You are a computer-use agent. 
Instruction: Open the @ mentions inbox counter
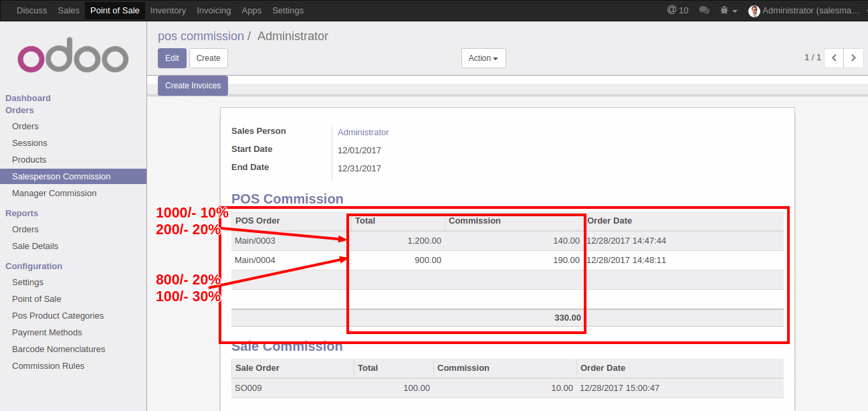[x=677, y=11]
